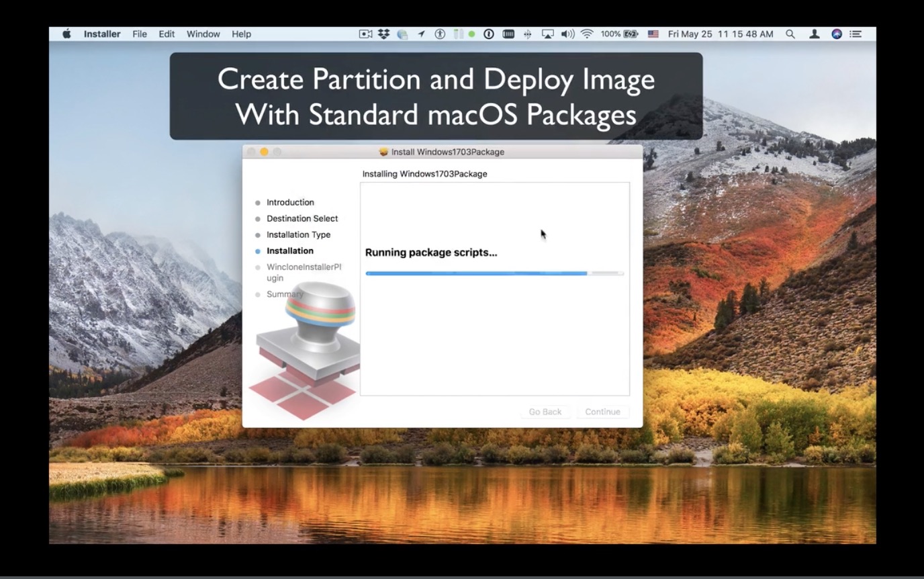Select the Summary step
The image size is (924, 579).
coord(285,294)
